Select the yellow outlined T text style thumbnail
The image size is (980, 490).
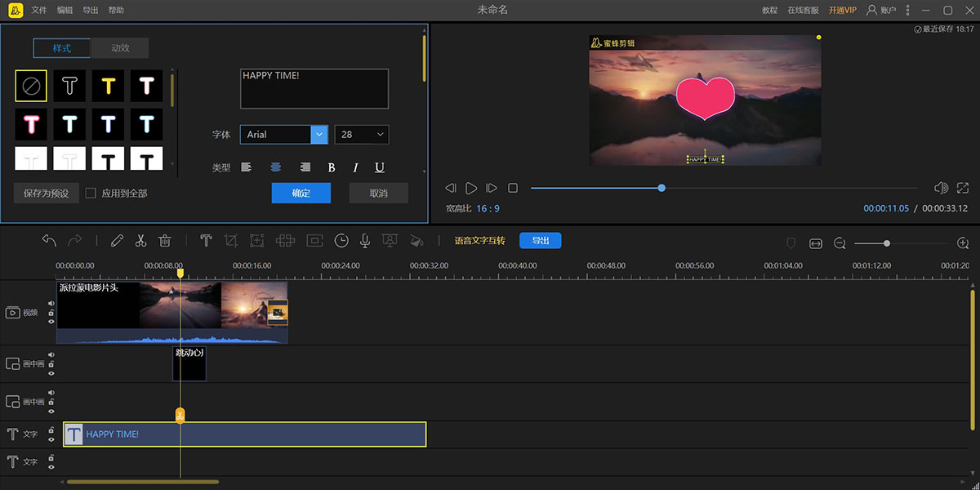pos(108,86)
